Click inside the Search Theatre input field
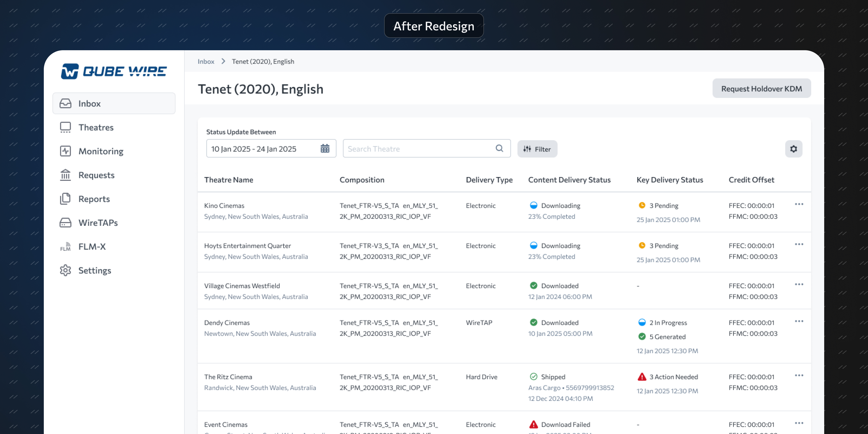Image resolution: width=868 pixels, height=434 pixels. pyautogui.click(x=404, y=148)
